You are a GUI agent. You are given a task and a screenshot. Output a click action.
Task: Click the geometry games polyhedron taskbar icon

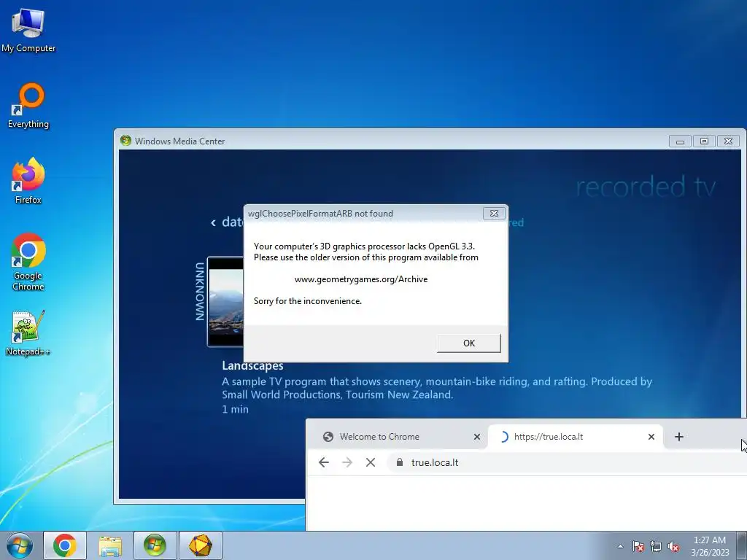click(201, 545)
